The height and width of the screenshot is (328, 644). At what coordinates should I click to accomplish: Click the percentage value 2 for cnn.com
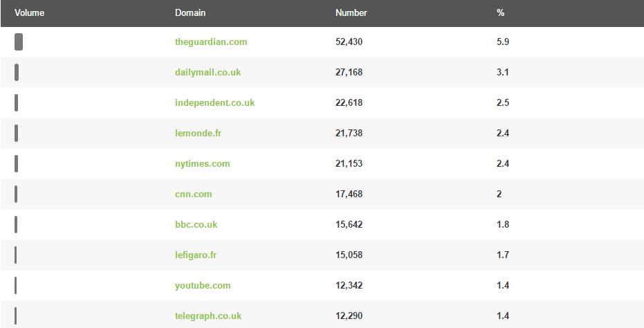click(499, 194)
